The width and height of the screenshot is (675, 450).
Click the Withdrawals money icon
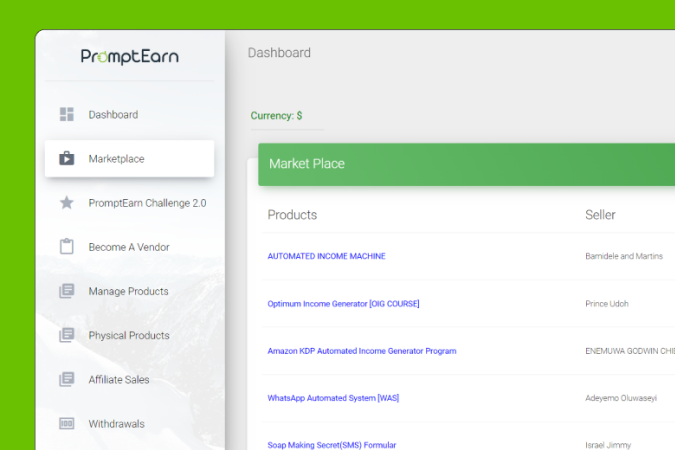point(67,423)
